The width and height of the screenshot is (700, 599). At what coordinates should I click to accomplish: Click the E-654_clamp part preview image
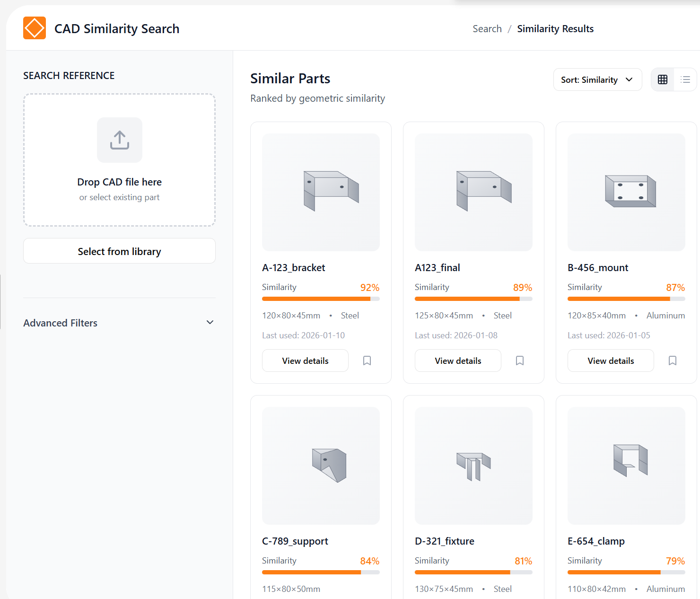[x=626, y=466]
